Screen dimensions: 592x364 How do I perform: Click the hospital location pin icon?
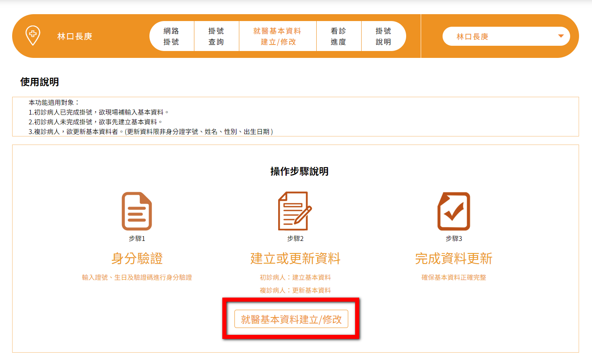coord(33,36)
